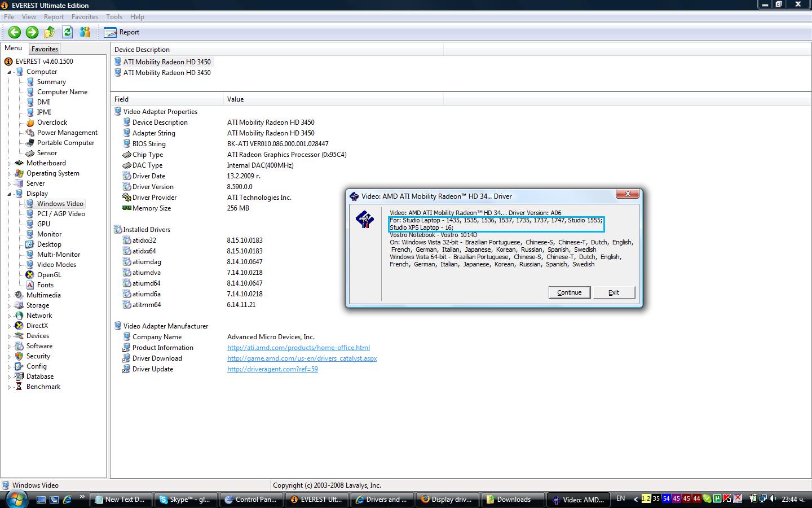Select the OpenGL icon under Display
The width and height of the screenshot is (812, 508).
point(30,275)
